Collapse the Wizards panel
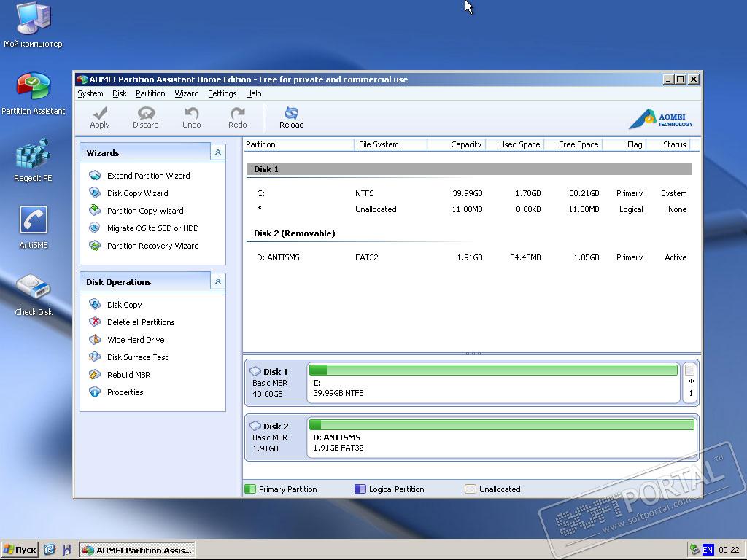747x560 pixels. [217, 152]
